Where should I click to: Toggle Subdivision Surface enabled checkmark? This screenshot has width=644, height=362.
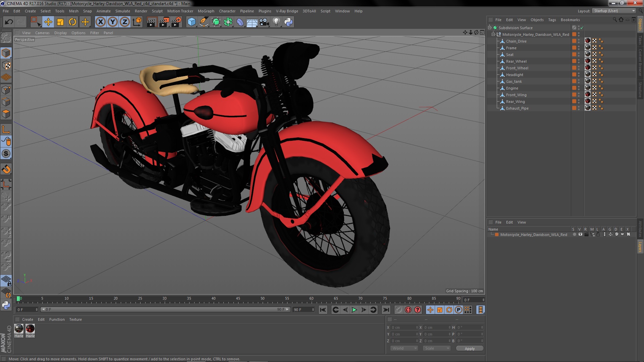click(x=582, y=28)
